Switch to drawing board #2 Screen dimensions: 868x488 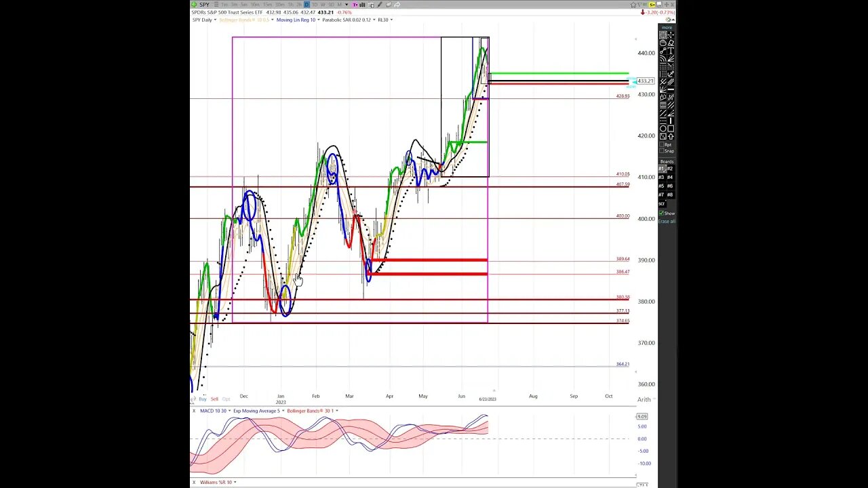tap(671, 169)
